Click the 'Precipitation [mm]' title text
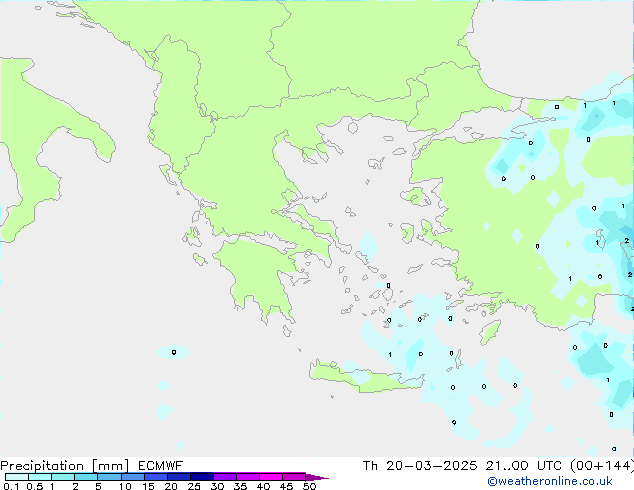634x490 pixels. pos(65,466)
